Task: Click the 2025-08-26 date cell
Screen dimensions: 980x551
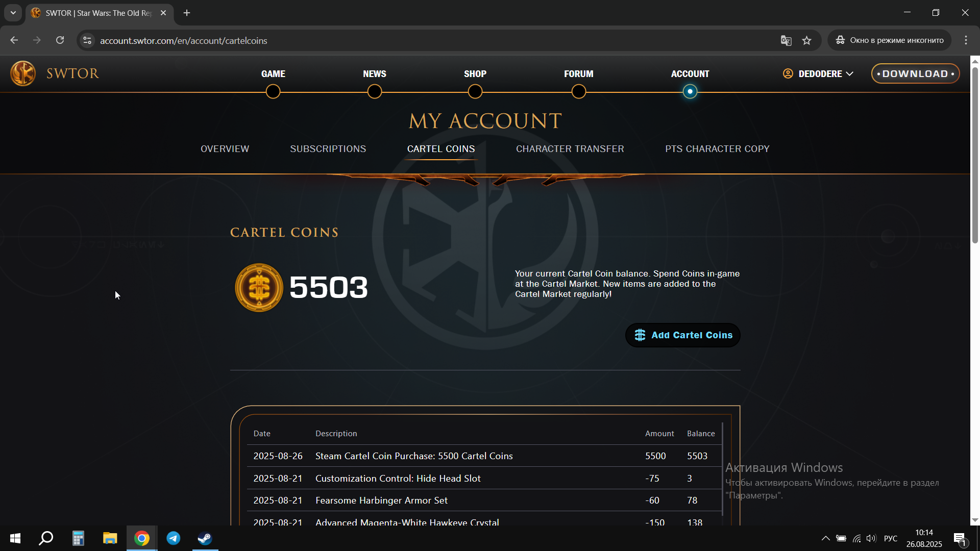Action: pyautogui.click(x=278, y=456)
